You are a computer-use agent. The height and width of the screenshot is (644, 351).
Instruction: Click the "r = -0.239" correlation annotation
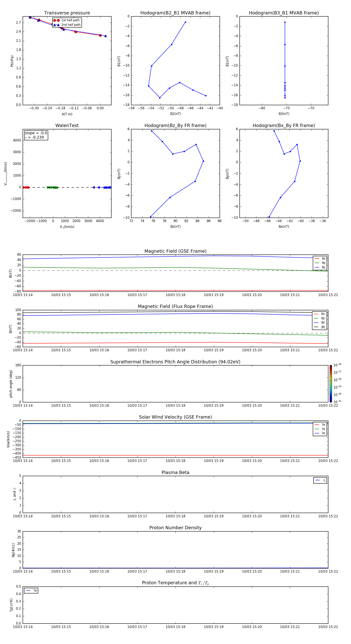coord(35,137)
